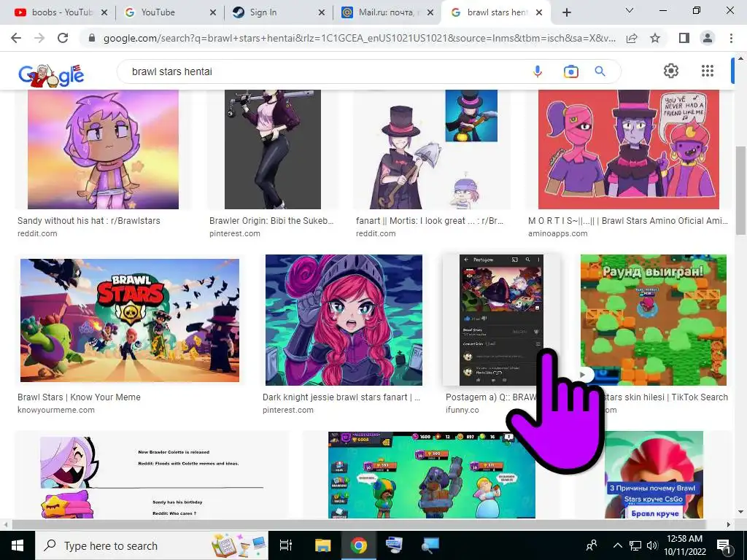Go back to the previous page
This screenshot has height=560, width=747.
click(x=16, y=38)
